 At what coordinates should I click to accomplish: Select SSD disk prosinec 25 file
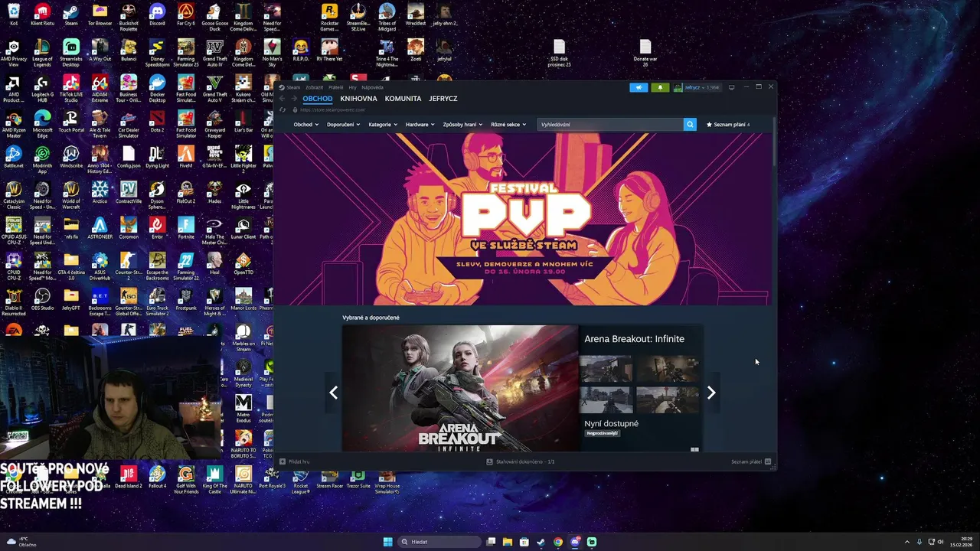point(560,54)
